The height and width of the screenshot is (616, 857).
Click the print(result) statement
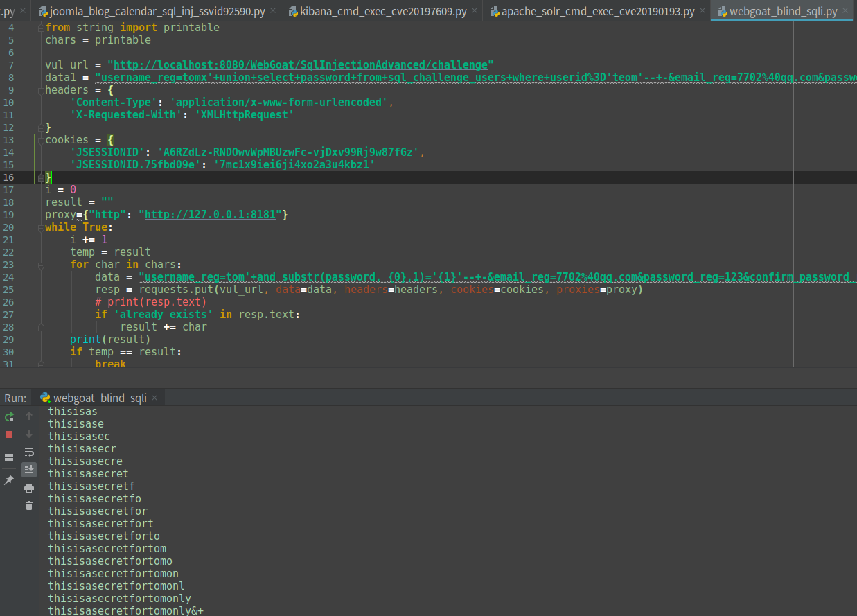click(x=110, y=340)
